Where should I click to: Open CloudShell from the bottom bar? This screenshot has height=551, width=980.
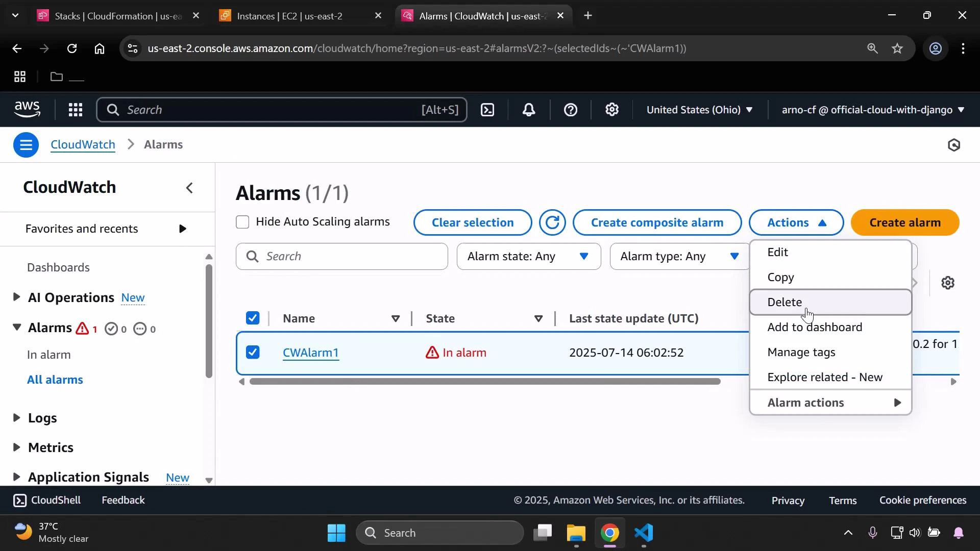[x=46, y=500]
